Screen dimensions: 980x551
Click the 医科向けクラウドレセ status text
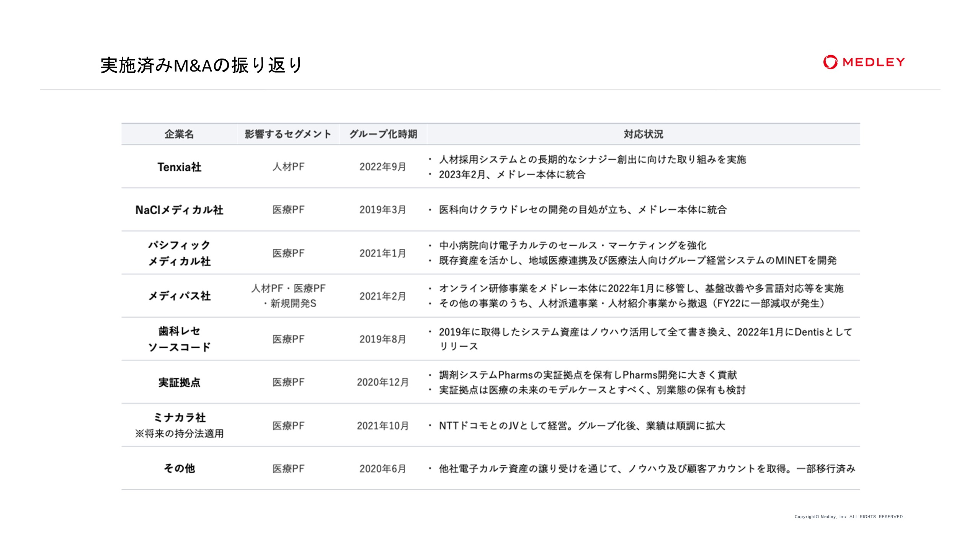click(x=583, y=210)
